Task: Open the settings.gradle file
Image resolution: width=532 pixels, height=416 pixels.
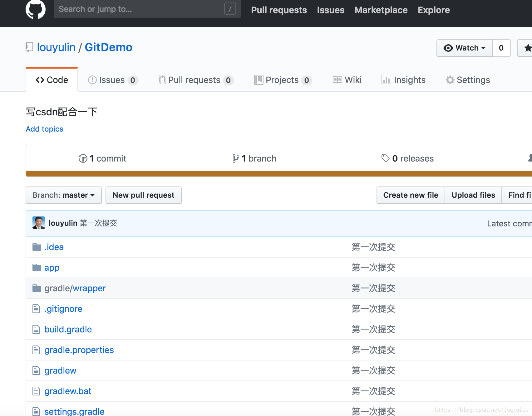Action: click(74, 412)
